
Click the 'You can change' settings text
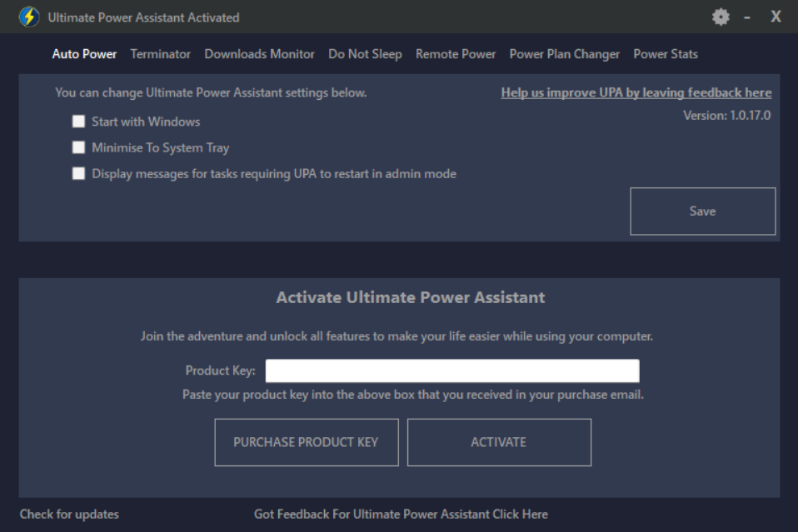pos(211,92)
